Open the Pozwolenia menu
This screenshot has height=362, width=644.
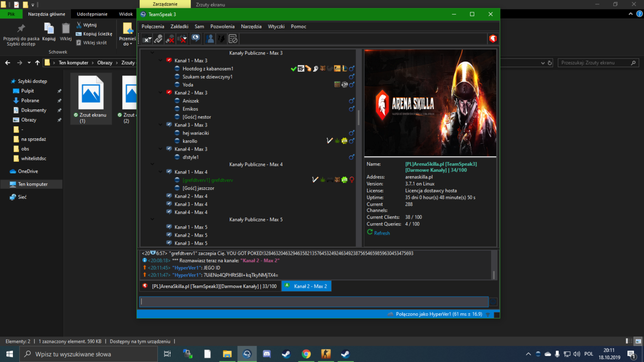222,26
